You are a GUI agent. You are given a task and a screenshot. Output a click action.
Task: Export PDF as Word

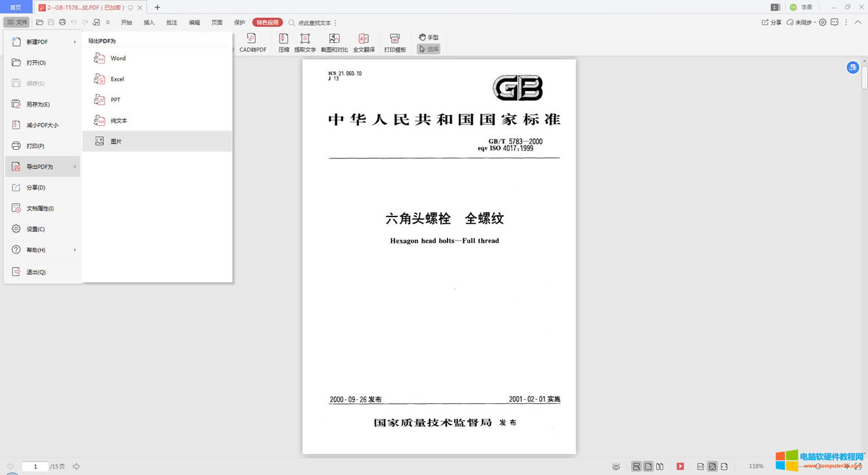coord(118,58)
